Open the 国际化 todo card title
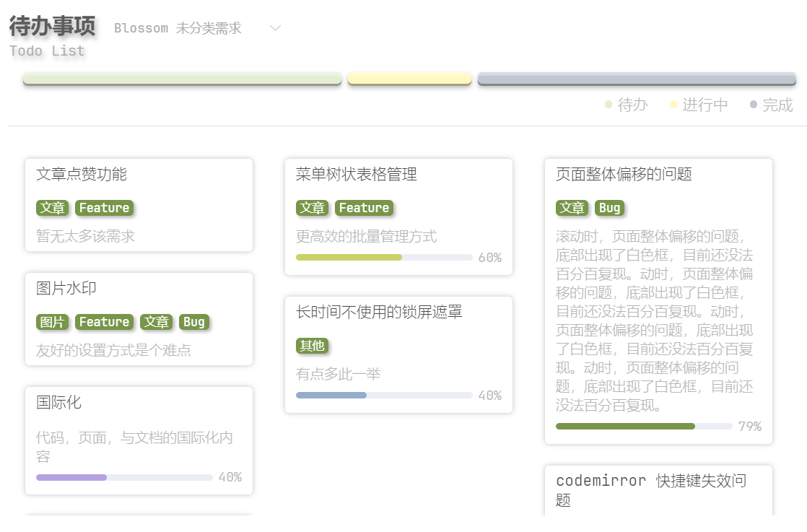 click(x=58, y=402)
